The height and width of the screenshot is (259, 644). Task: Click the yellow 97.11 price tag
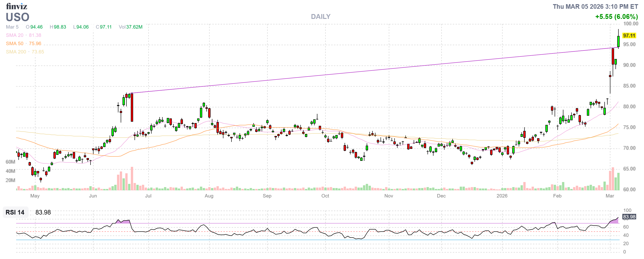629,35
